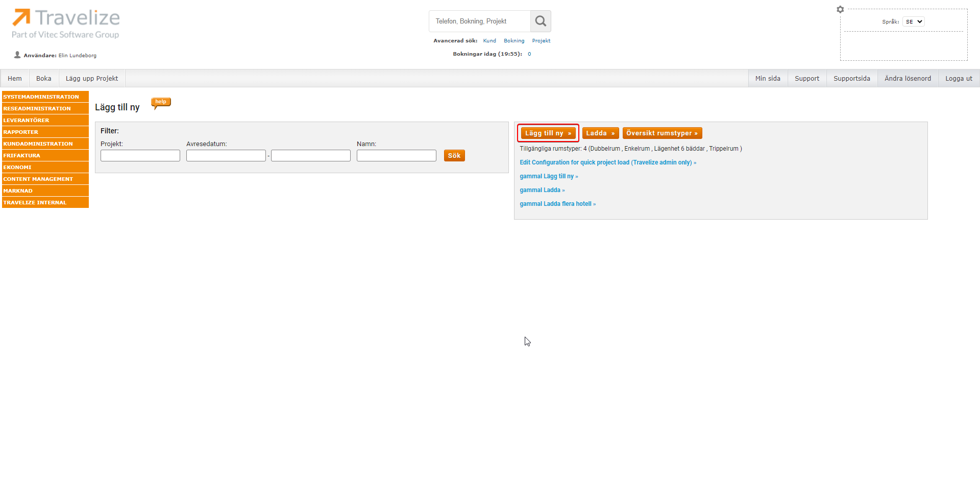Image resolution: width=980 pixels, height=495 pixels.
Task: Focus the Avresedatum start date field
Action: coord(226,156)
